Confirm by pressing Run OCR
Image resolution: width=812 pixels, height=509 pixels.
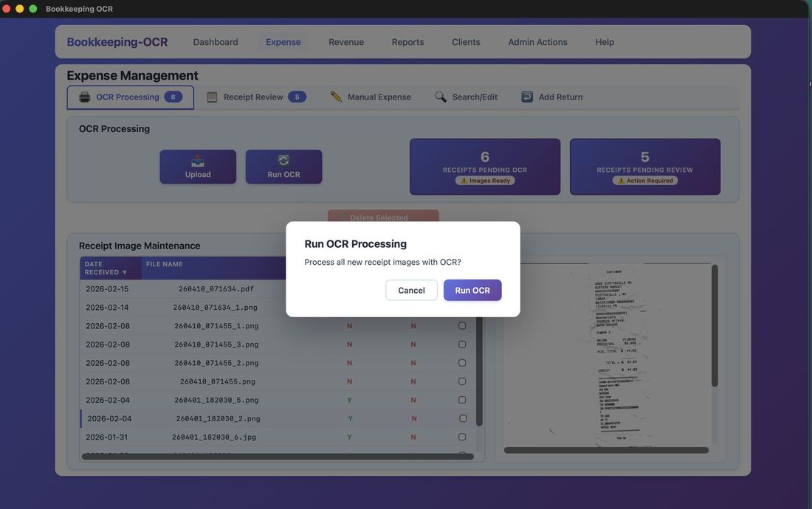[x=472, y=290]
